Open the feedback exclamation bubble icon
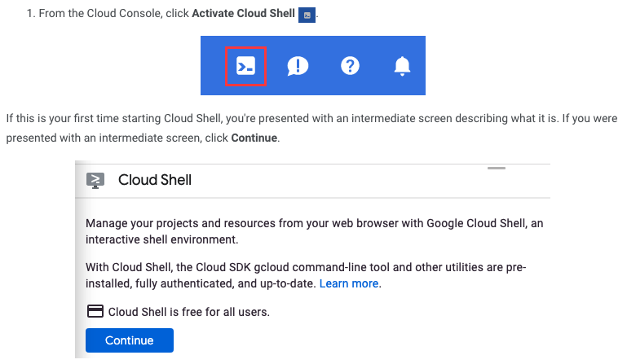 tap(298, 66)
